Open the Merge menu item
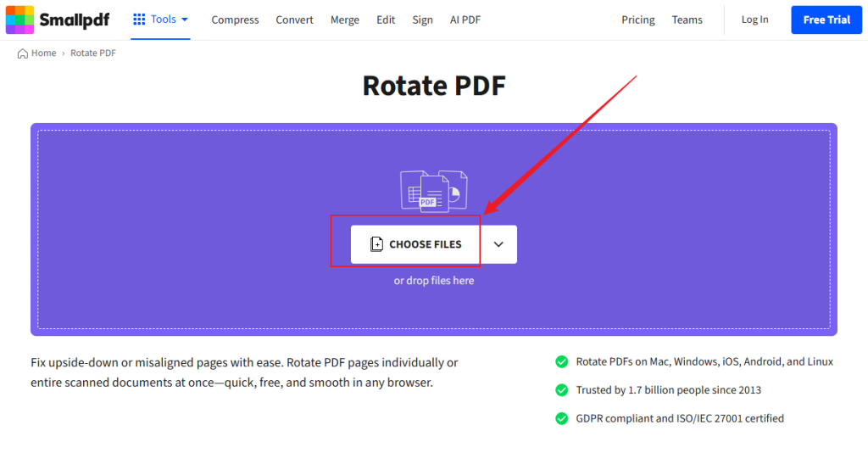 pos(345,20)
